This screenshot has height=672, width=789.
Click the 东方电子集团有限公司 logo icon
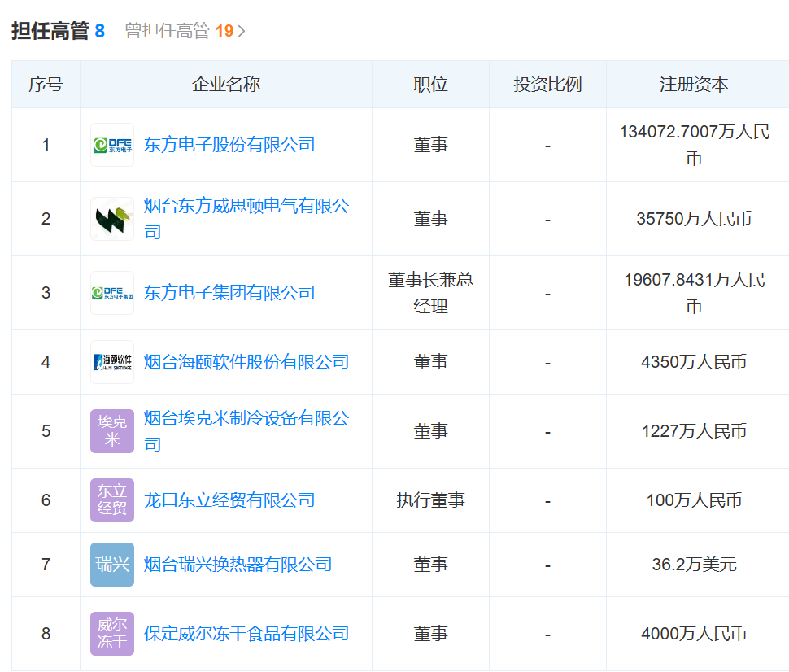(112, 293)
